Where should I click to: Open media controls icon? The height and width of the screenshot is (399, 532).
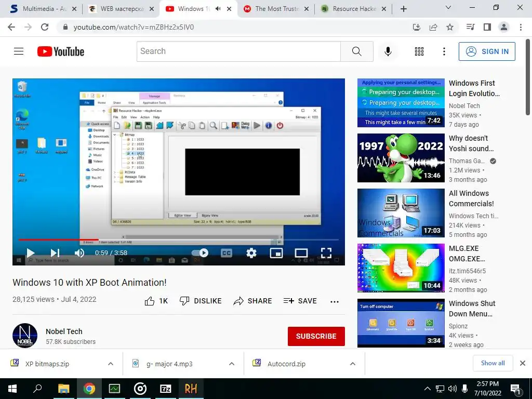[470, 27]
